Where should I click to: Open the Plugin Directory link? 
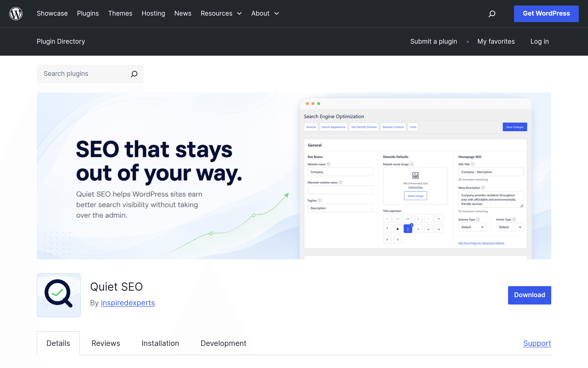pyautogui.click(x=61, y=41)
